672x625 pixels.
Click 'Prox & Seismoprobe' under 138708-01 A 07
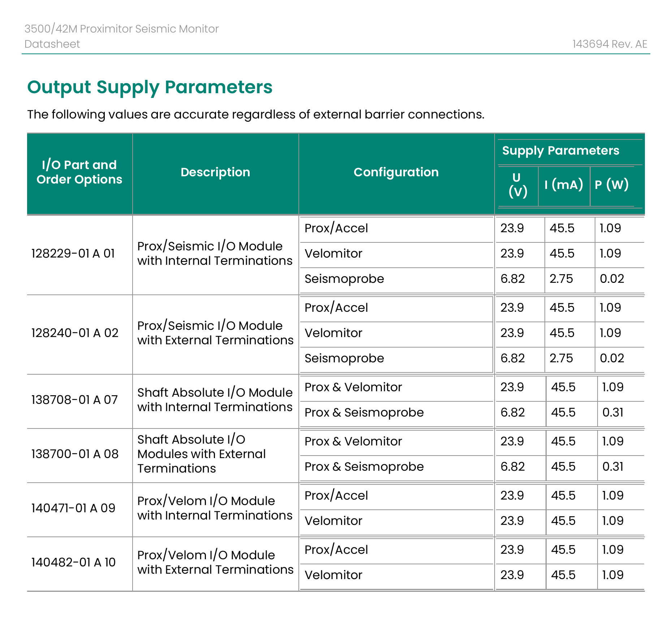pos(364,413)
